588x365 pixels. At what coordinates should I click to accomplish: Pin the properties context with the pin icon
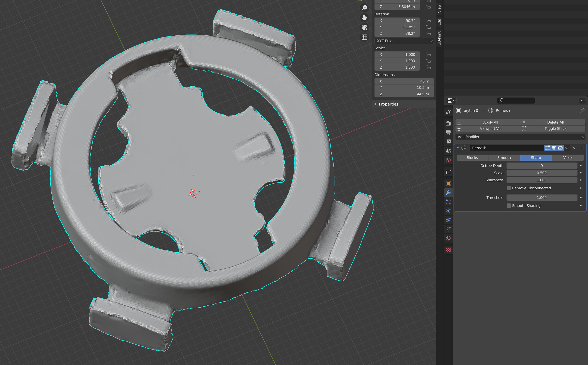[x=582, y=111]
